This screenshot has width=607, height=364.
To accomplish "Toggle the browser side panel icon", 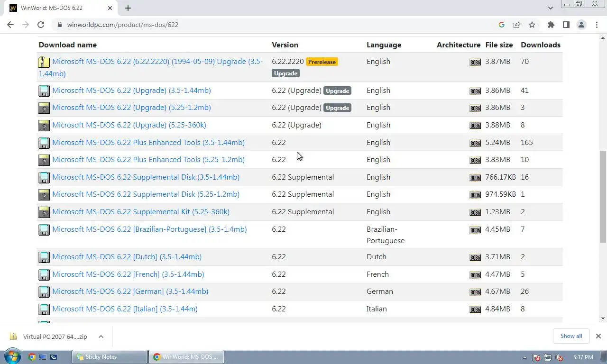I will coord(566,25).
